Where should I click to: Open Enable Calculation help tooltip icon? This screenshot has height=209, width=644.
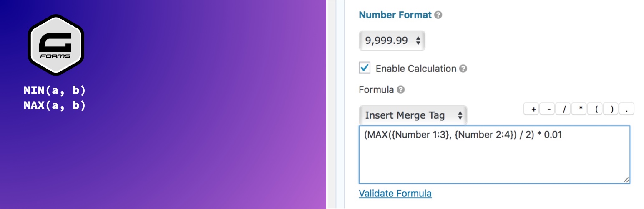click(x=463, y=69)
